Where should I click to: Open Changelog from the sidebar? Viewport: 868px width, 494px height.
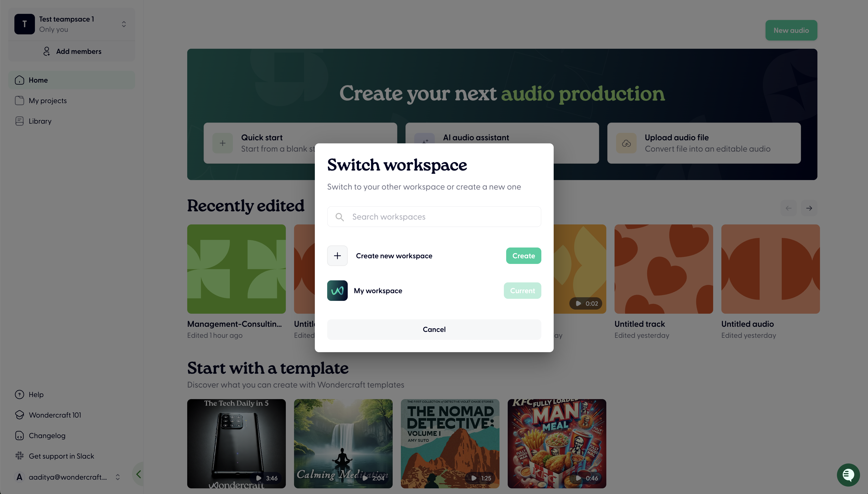click(47, 436)
